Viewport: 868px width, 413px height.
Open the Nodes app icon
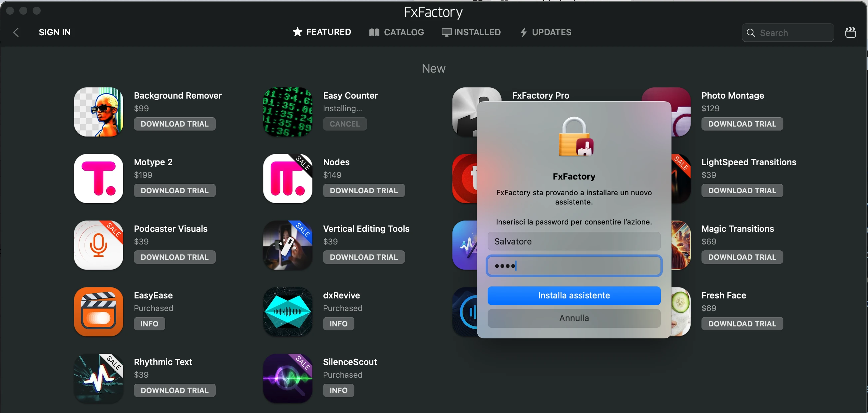[x=287, y=179]
